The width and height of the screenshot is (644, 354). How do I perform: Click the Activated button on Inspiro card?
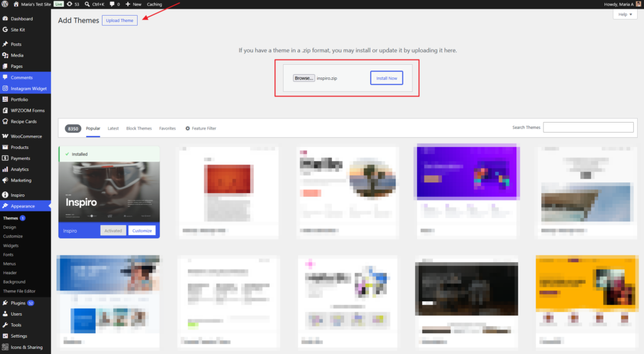[x=113, y=231]
